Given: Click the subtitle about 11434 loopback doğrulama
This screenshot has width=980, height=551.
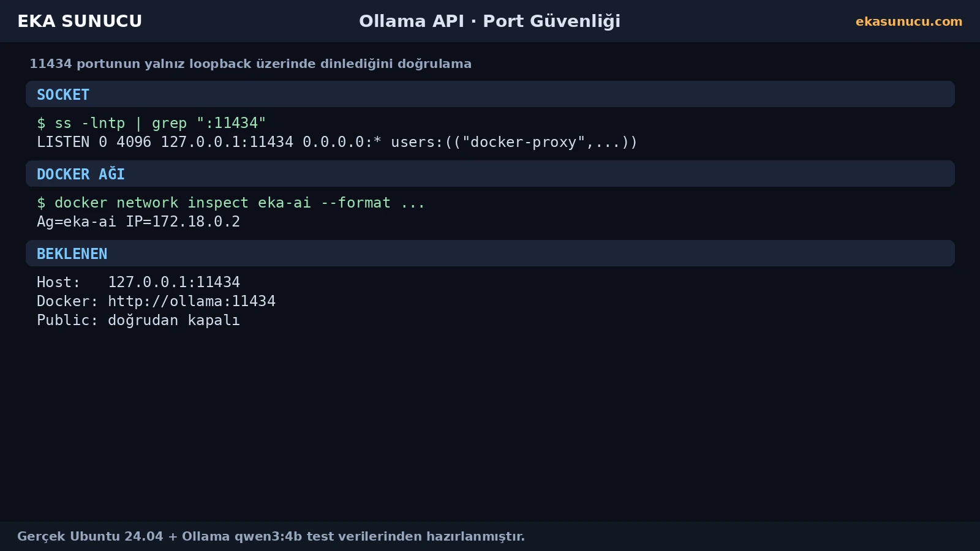Looking at the screenshot, I should coord(251,64).
